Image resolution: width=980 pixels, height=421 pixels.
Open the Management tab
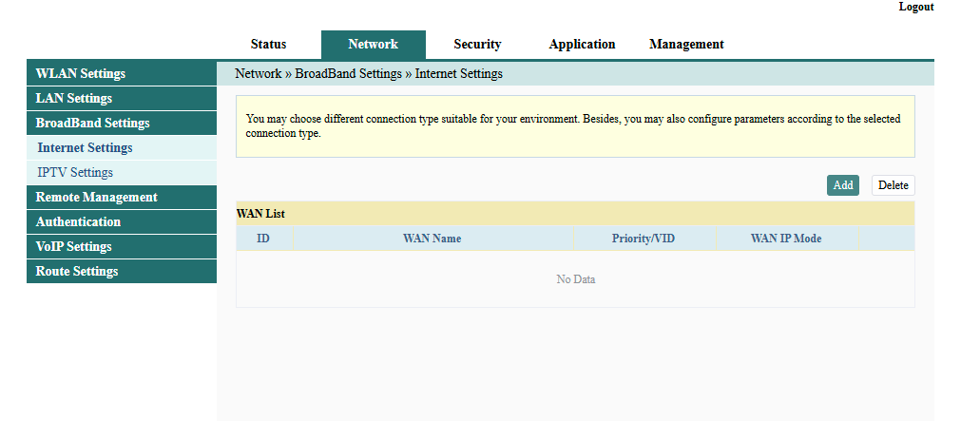[x=686, y=45]
